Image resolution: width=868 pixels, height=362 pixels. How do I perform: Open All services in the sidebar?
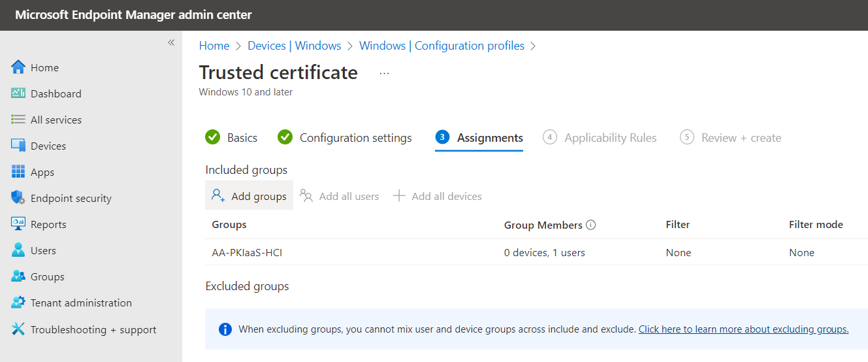pos(56,120)
